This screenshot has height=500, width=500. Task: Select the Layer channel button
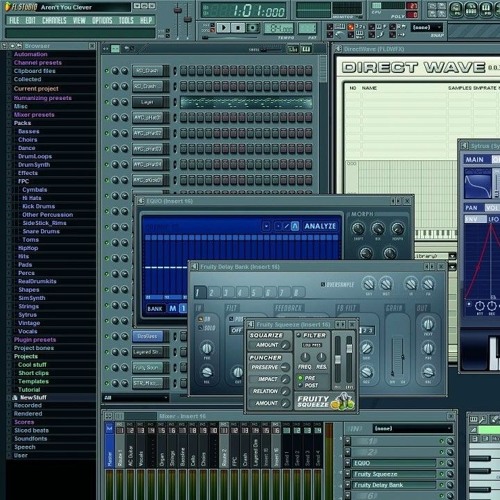[147, 102]
